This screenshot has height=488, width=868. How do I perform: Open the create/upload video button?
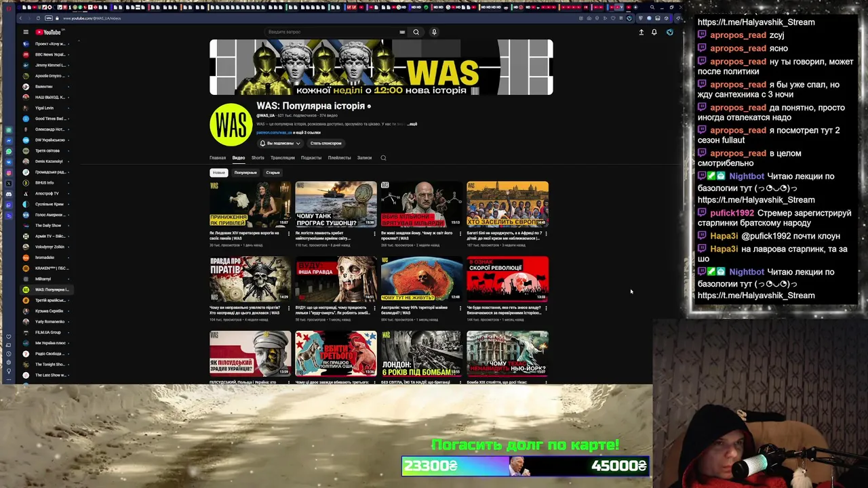tap(641, 32)
